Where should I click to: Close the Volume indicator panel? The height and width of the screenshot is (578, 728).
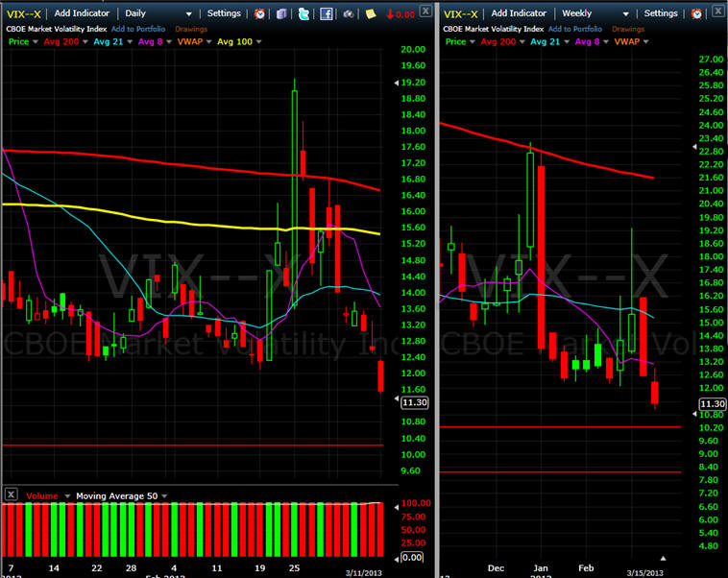[11, 494]
